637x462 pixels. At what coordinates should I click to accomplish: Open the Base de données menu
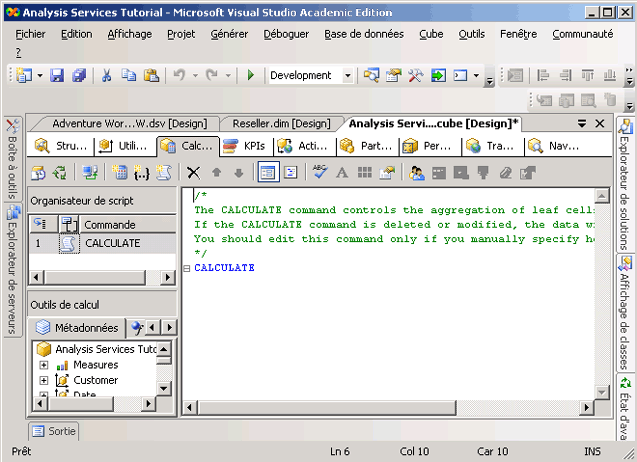[364, 34]
